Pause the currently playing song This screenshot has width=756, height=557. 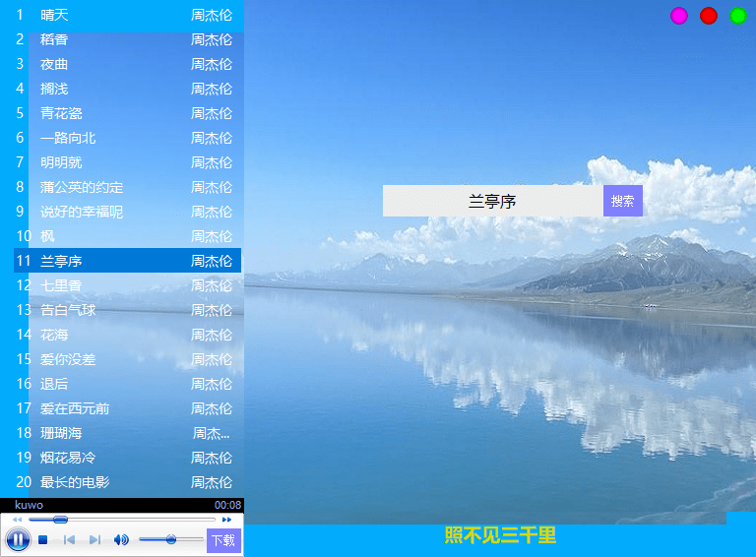click(x=18, y=539)
